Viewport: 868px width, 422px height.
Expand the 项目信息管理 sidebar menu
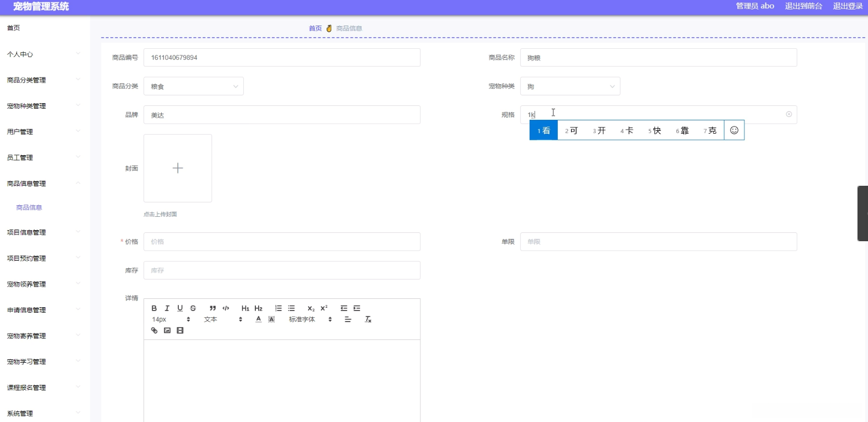45,232
